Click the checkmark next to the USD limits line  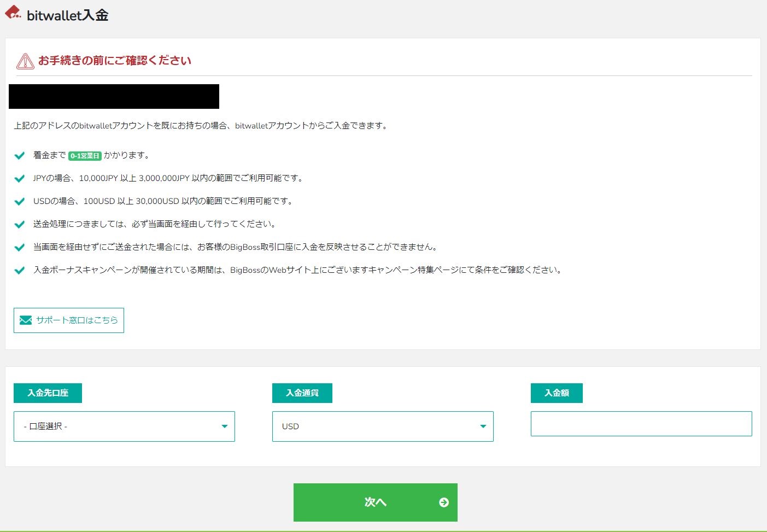pos(19,202)
